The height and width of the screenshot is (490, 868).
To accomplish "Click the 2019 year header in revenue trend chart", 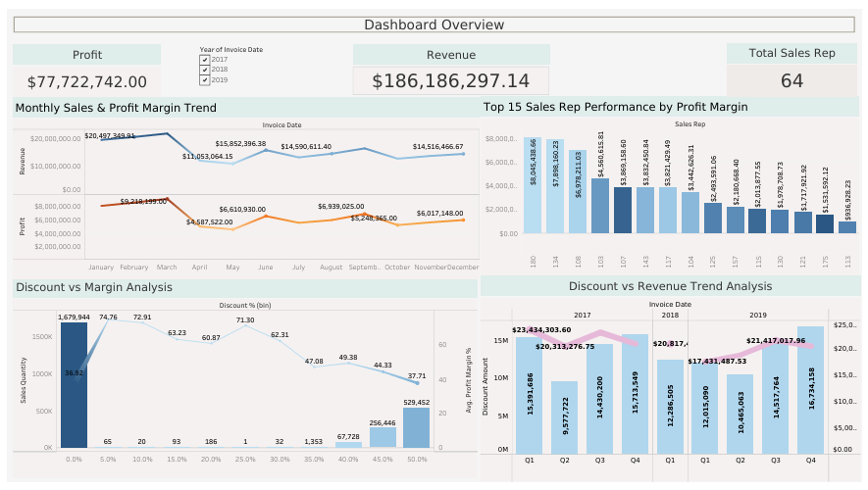I will 758,316.
